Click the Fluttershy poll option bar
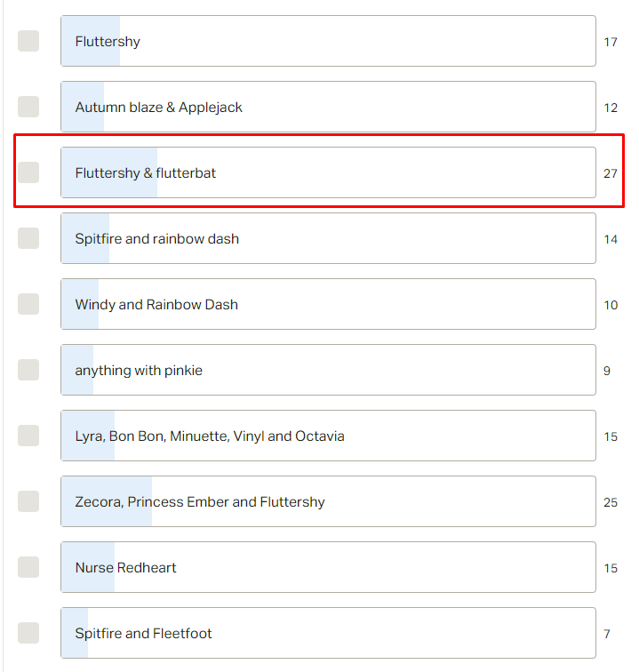 [328, 41]
